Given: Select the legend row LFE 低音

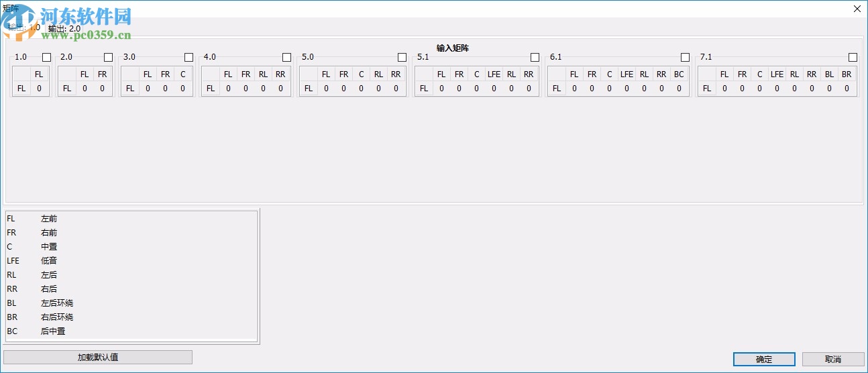Looking at the screenshot, I should pyautogui.click(x=131, y=261).
